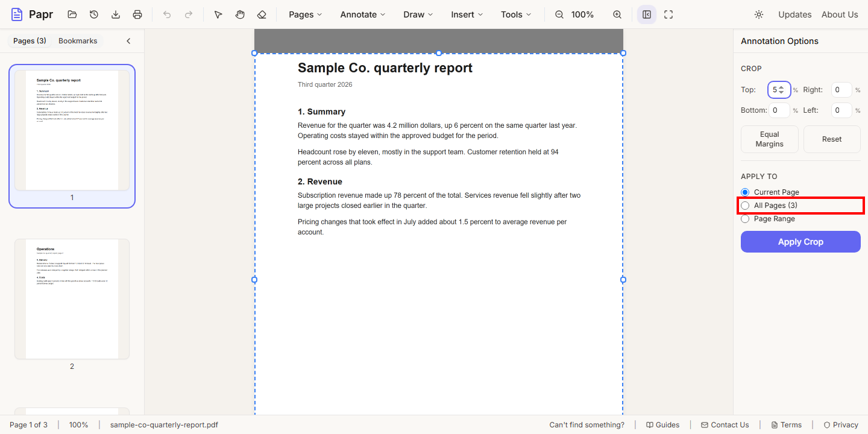Select the pointer cursor tool

[x=218, y=14]
